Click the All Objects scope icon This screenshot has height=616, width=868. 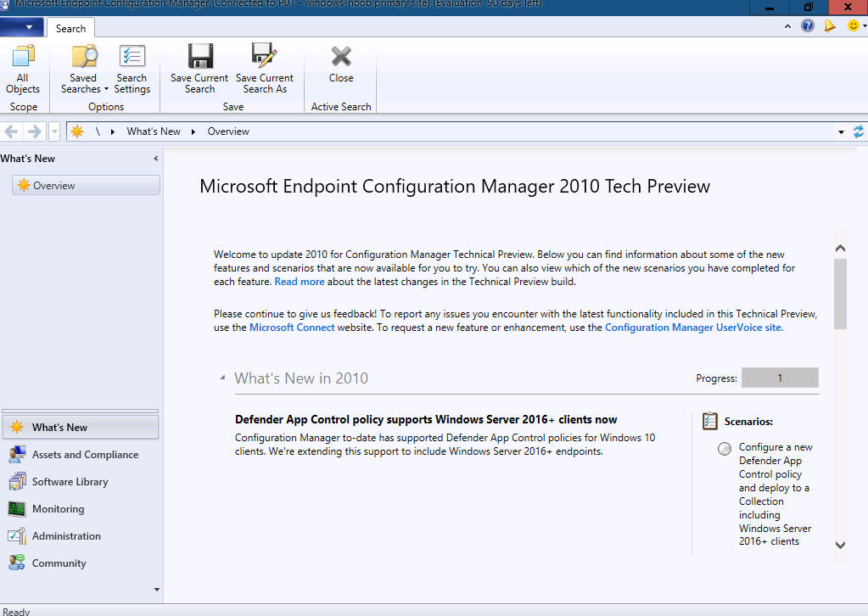click(23, 56)
